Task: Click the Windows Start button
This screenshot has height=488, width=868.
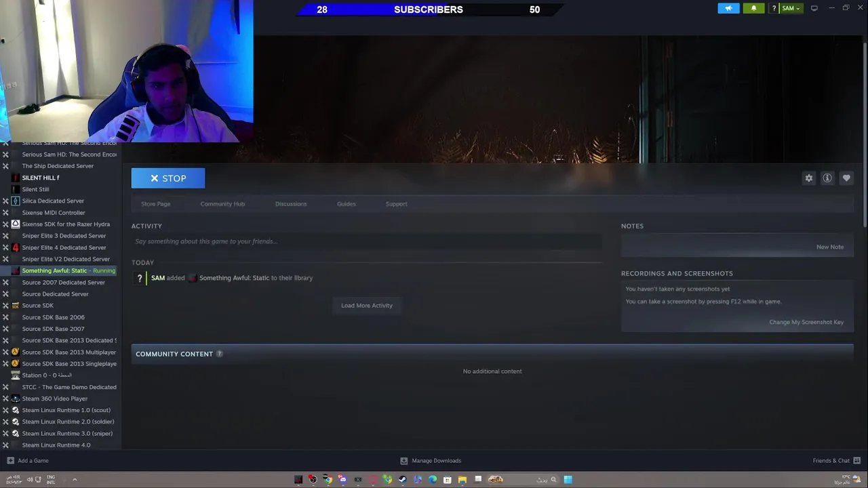Action: point(568,480)
